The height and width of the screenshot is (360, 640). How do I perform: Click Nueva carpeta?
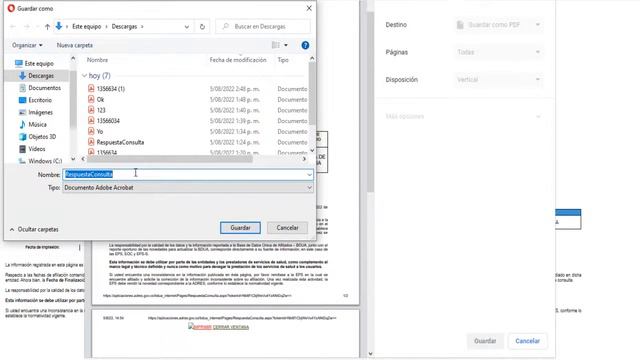point(75,45)
